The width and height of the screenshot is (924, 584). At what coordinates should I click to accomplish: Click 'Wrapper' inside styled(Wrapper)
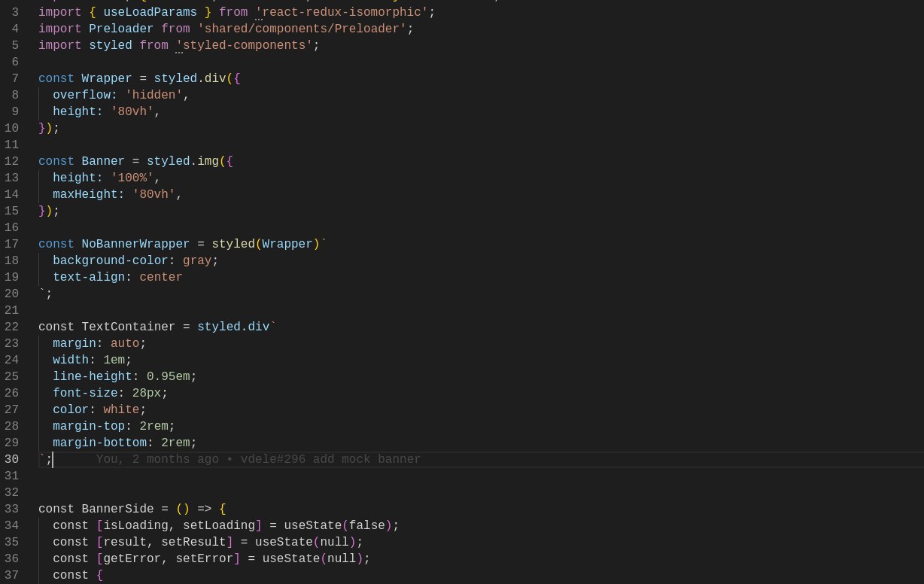click(x=287, y=244)
